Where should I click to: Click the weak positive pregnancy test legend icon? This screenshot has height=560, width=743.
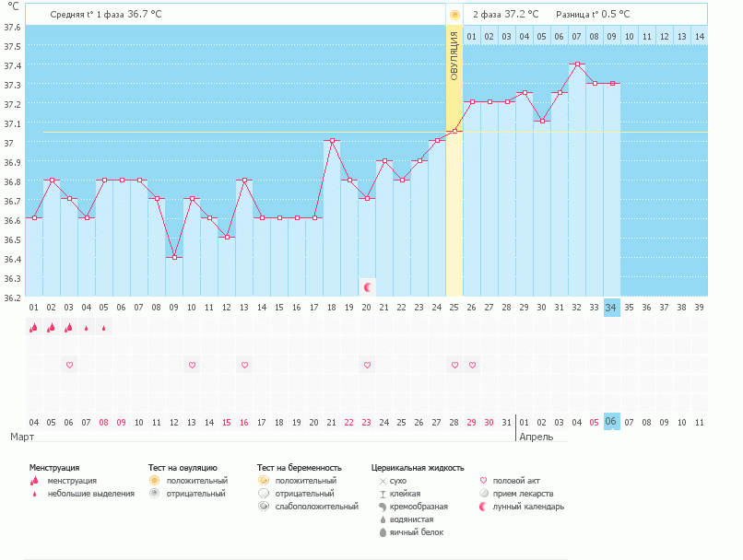pyautogui.click(x=264, y=507)
